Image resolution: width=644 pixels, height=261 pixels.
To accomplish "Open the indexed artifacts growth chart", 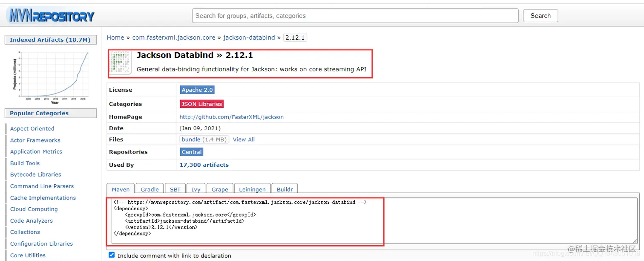I will (50, 77).
